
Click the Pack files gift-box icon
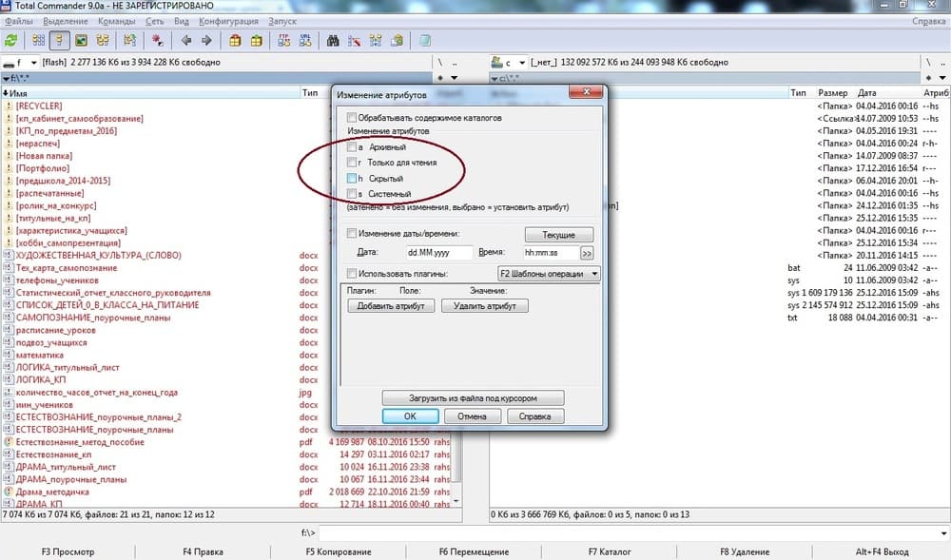tap(235, 41)
